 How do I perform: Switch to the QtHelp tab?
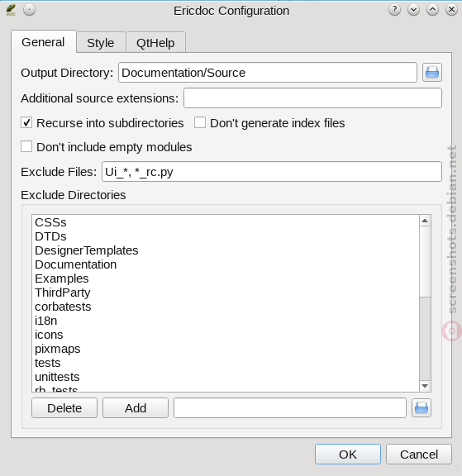[x=155, y=42]
